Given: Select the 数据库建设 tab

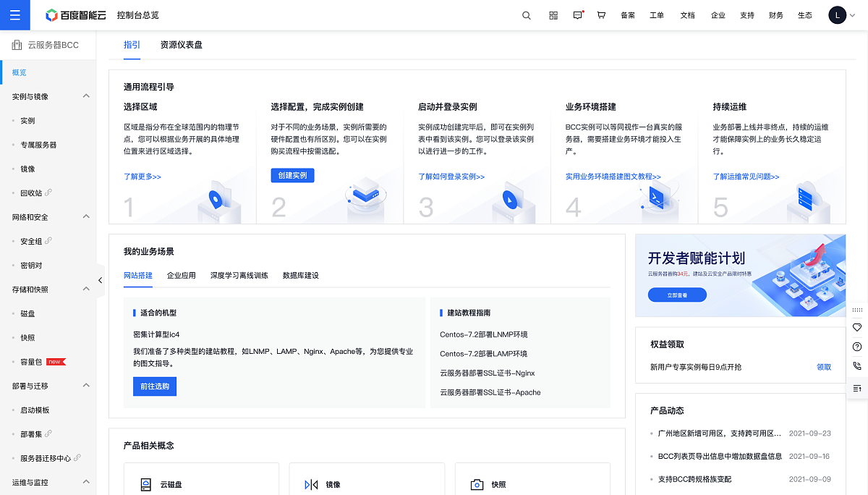Looking at the screenshot, I should [301, 276].
